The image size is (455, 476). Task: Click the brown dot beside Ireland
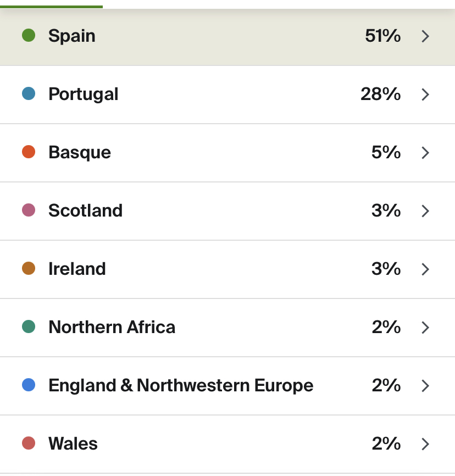click(29, 269)
